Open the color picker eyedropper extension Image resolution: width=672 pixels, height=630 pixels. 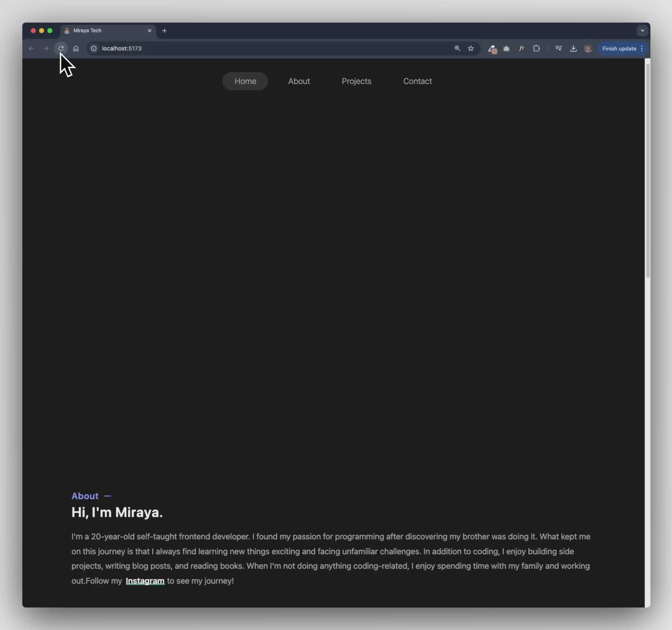click(x=492, y=49)
